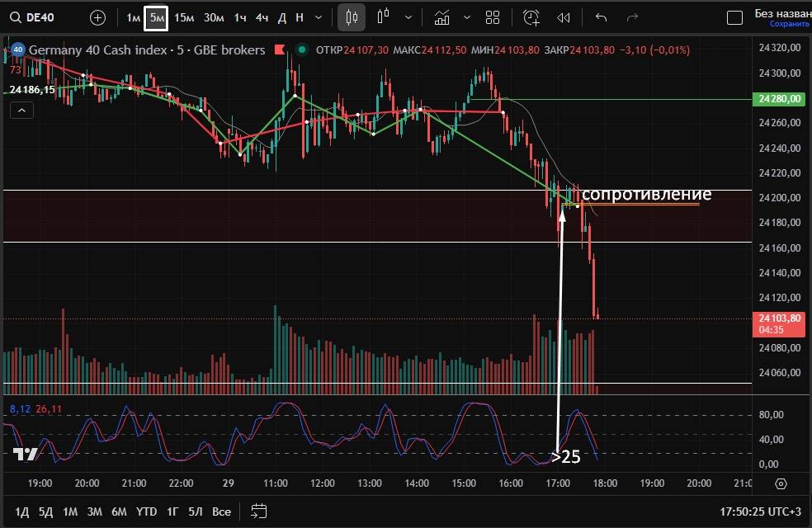The width and height of the screenshot is (812, 528).
Task: Open indicator templates grid icon
Action: click(x=493, y=17)
